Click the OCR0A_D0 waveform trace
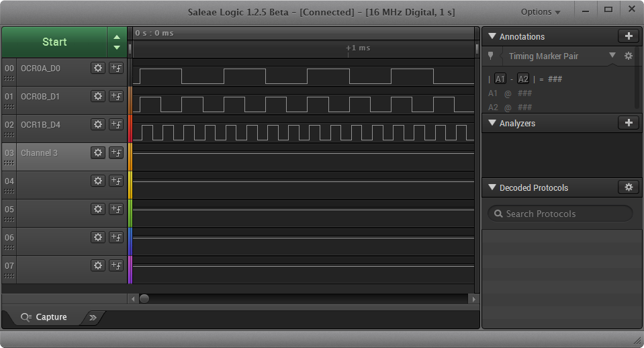This screenshot has width=644, height=348. (x=304, y=77)
